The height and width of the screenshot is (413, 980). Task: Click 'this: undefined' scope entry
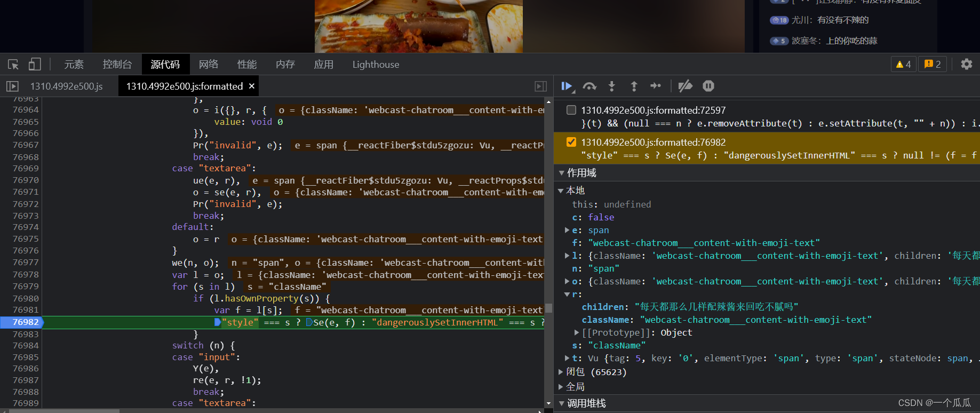click(611, 204)
